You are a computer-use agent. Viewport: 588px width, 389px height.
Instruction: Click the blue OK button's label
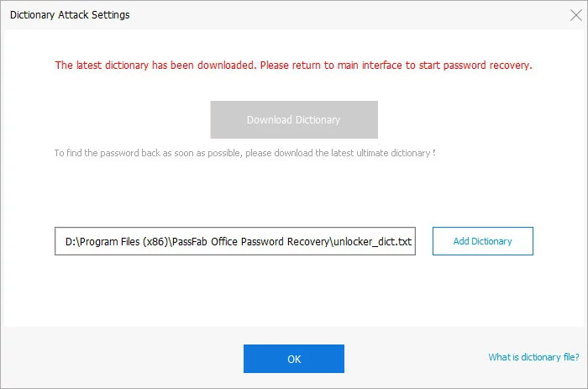[x=293, y=359]
